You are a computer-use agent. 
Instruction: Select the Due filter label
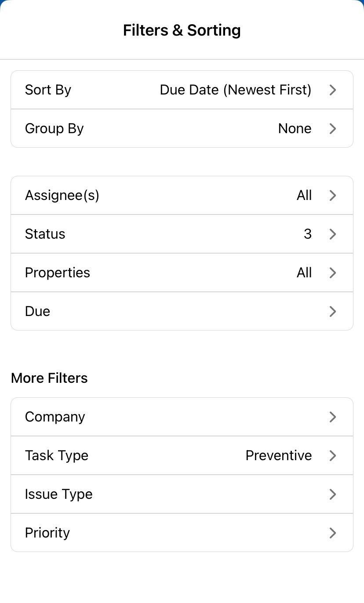coord(37,312)
